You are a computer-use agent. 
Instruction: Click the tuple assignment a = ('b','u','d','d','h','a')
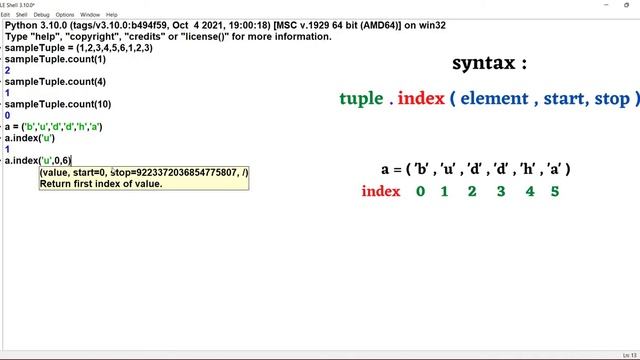(53, 127)
